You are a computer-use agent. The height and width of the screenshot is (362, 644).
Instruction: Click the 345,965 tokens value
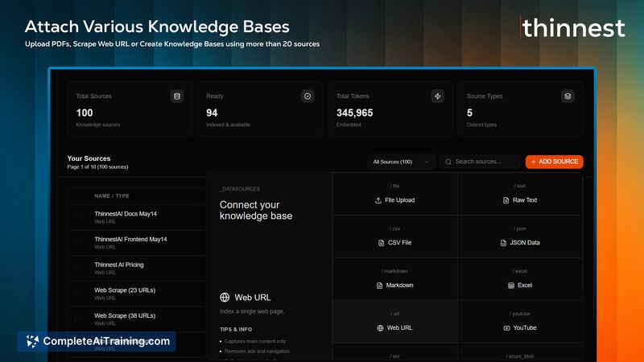tap(355, 113)
